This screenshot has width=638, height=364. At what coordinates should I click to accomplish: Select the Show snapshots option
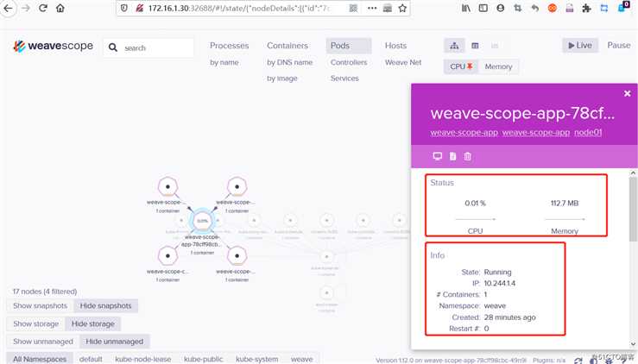pyautogui.click(x=40, y=306)
